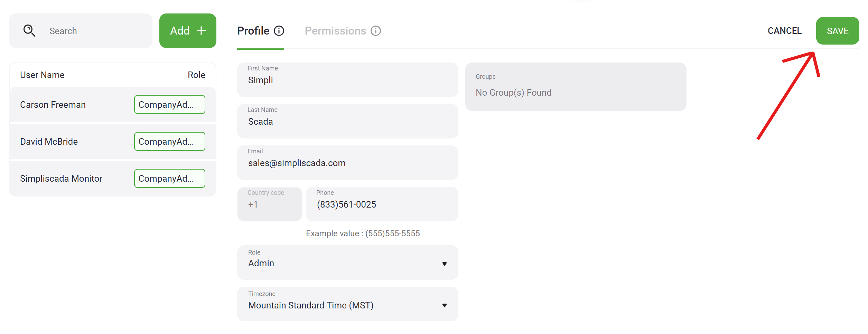
Task: Switch to the Permissions tab
Action: click(335, 31)
